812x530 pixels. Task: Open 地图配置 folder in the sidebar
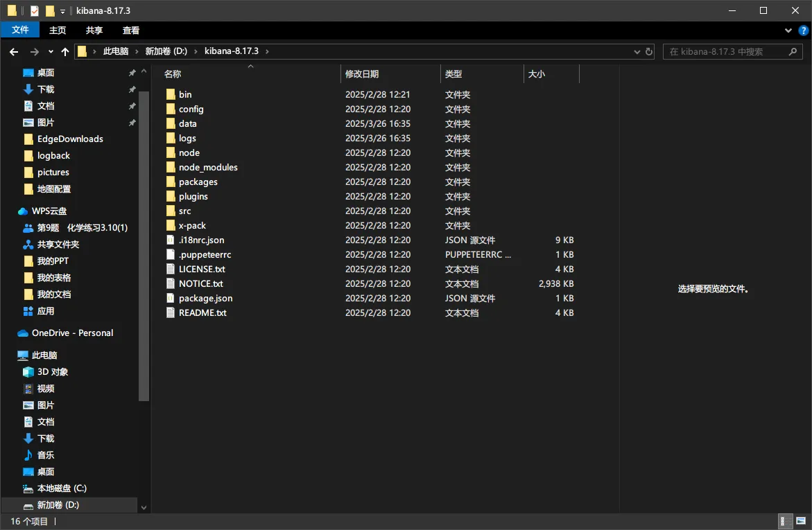pos(54,189)
